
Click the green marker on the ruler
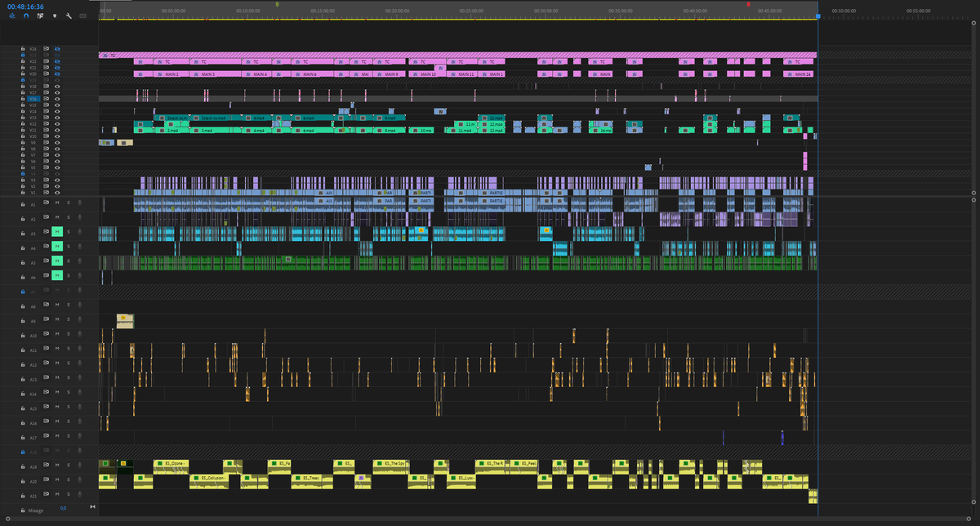(x=278, y=4)
